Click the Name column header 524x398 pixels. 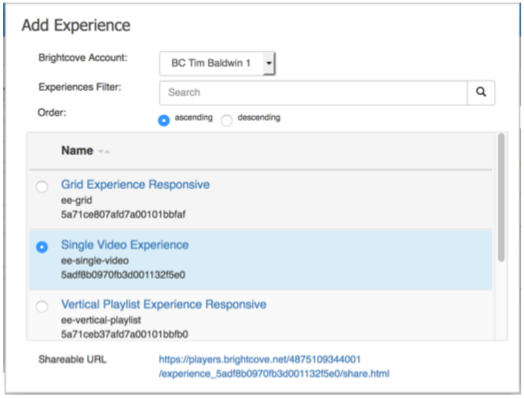[x=77, y=151]
